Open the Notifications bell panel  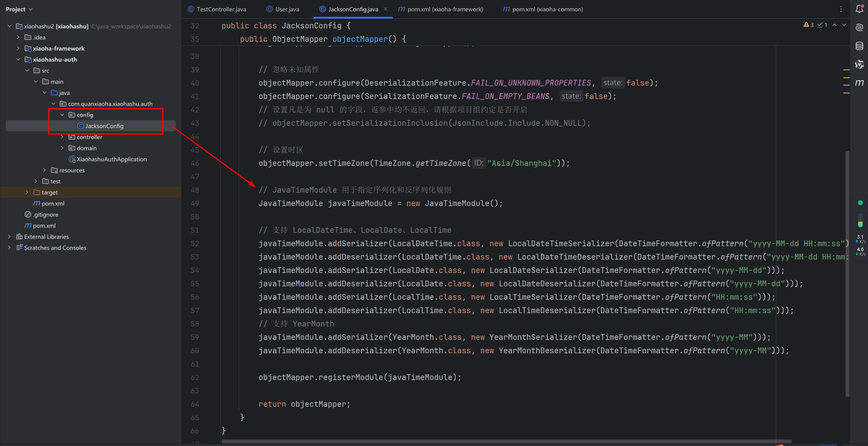click(x=859, y=9)
